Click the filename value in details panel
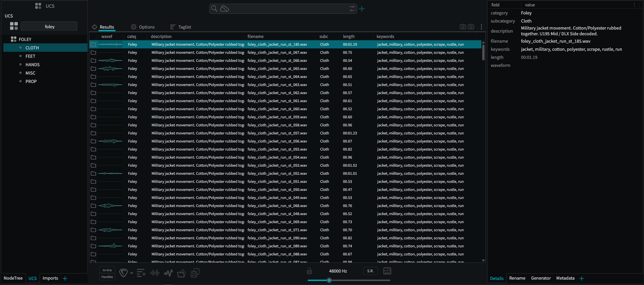 [556, 41]
